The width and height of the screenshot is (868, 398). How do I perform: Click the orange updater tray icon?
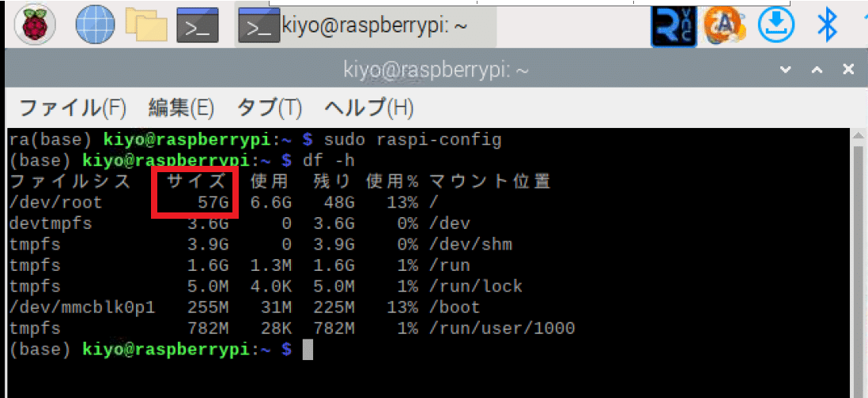(x=725, y=24)
